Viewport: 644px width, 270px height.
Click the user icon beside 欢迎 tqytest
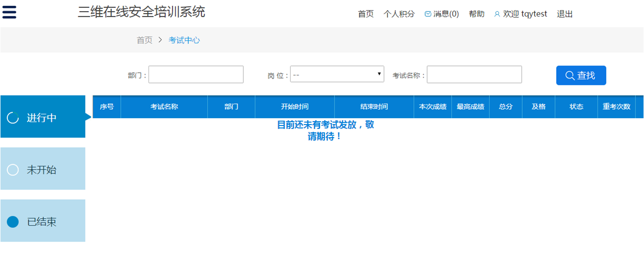[x=497, y=14]
